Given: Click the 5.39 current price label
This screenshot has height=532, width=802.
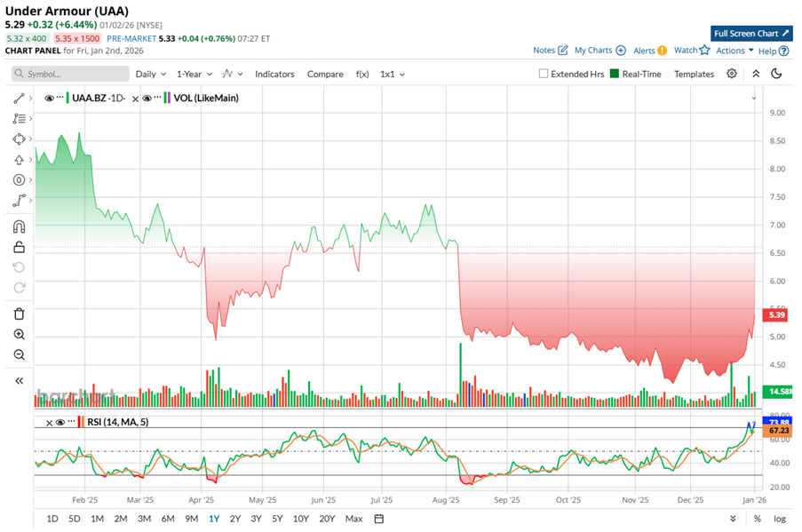Looking at the screenshot, I should pyautogui.click(x=775, y=314).
